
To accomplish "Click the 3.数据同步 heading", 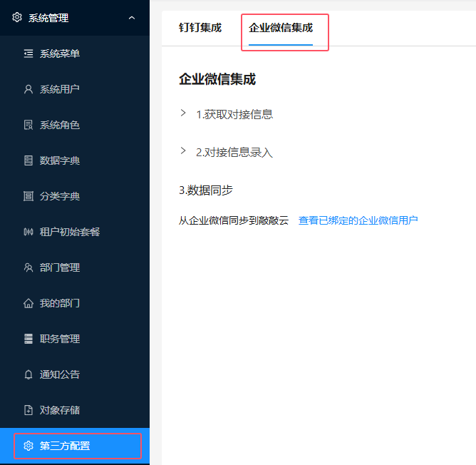I will coord(206,190).
